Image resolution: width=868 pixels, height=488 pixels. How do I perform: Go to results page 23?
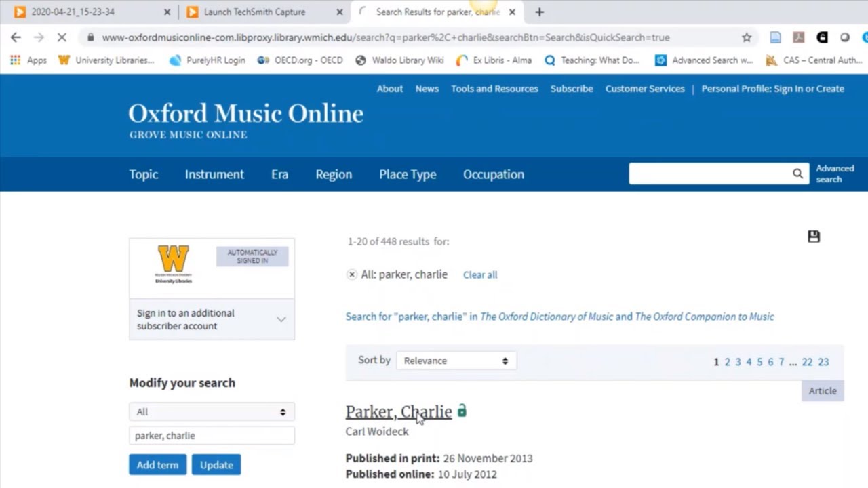823,362
